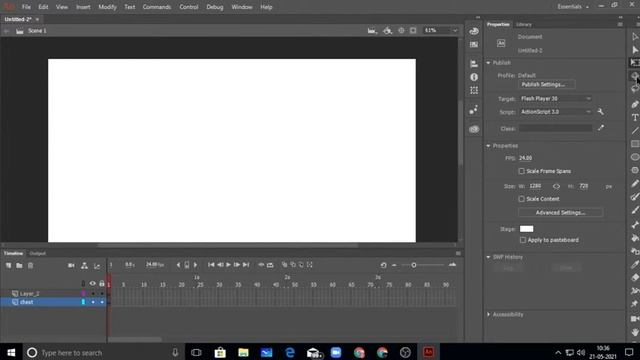The image size is (640, 360).
Task: Select the Lasso tool
Action: (x=635, y=89)
